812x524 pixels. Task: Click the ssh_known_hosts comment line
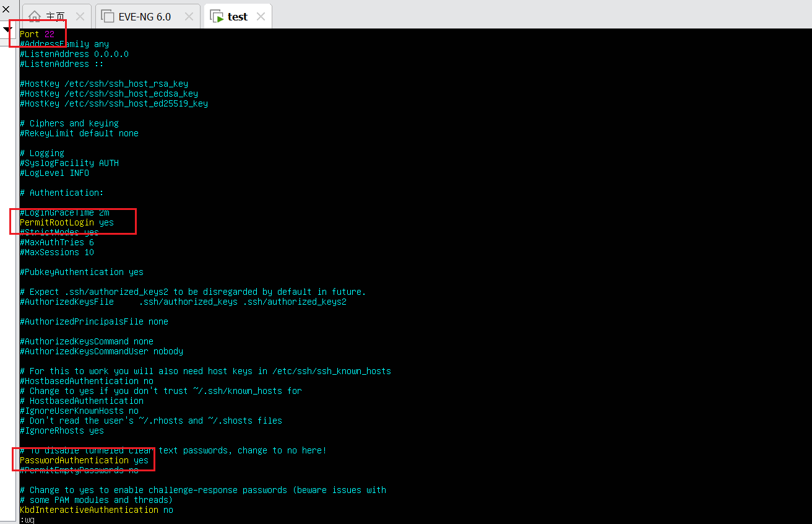(x=205, y=371)
